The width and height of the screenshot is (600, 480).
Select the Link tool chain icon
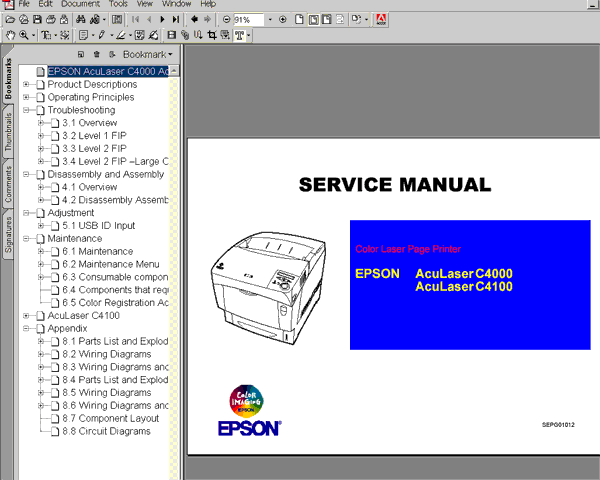click(x=185, y=36)
